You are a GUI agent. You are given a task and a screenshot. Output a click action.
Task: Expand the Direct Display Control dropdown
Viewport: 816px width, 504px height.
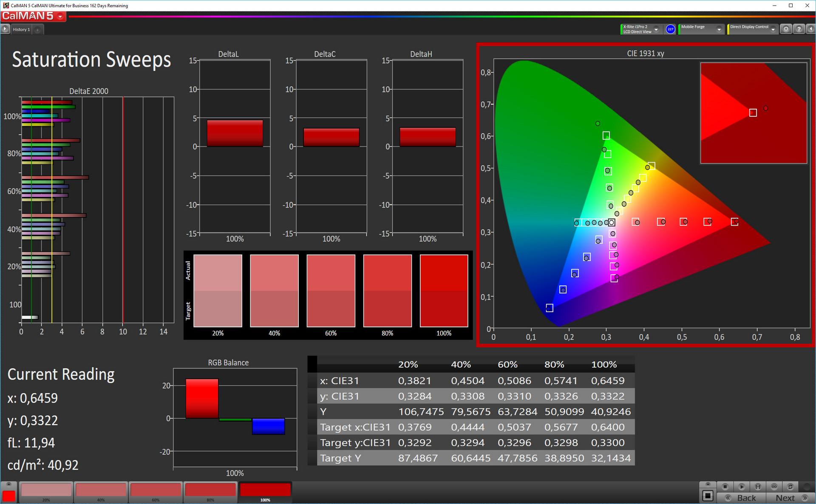pos(773,29)
